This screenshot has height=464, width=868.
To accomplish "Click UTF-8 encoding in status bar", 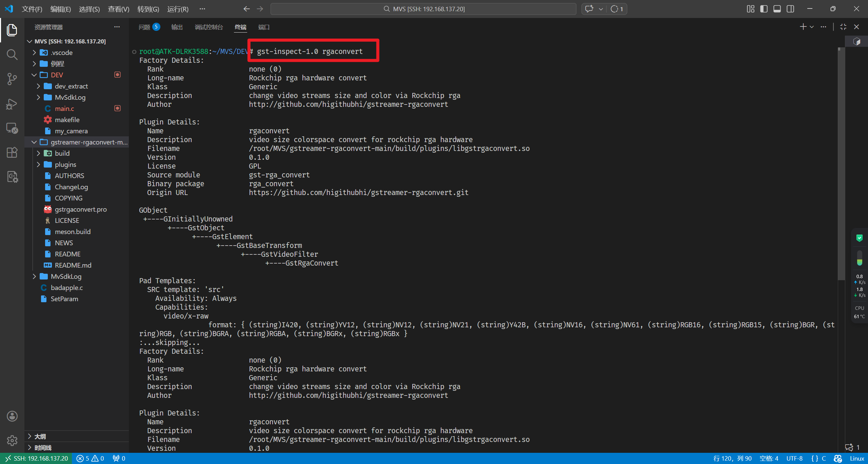I will pos(794,459).
